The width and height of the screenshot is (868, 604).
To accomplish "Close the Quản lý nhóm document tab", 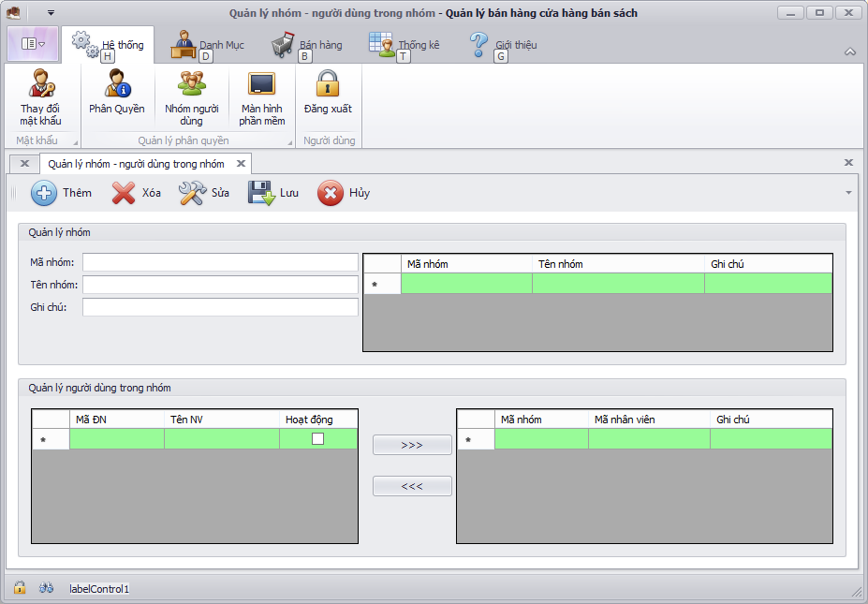I will [x=241, y=163].
